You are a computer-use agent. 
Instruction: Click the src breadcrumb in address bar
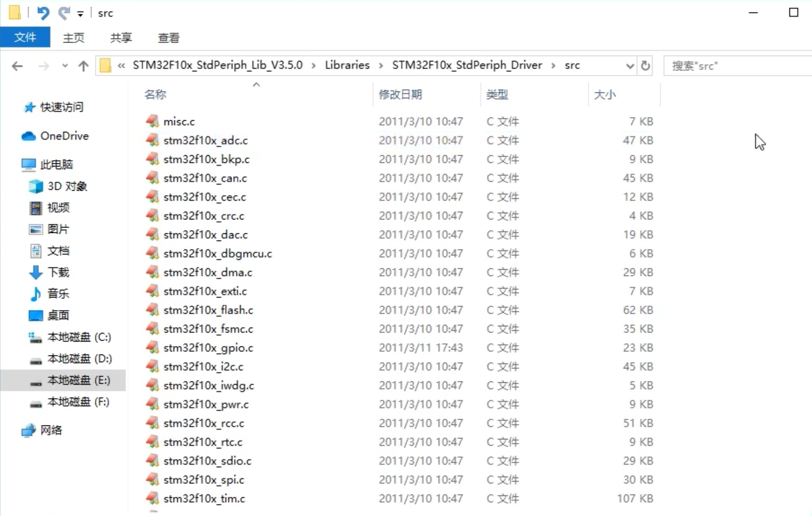coord(572,65)
